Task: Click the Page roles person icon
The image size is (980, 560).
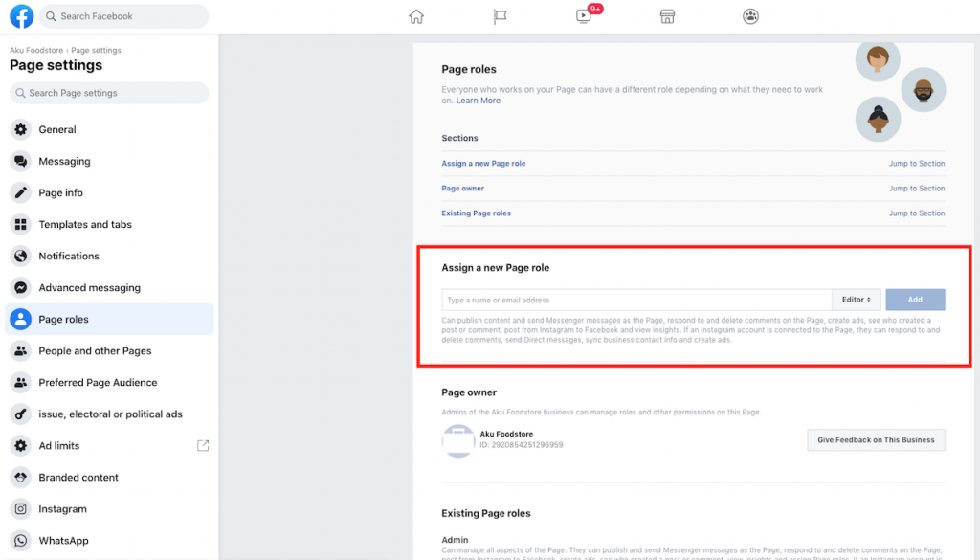Action: pyautogui.click(x=21, y=320)
